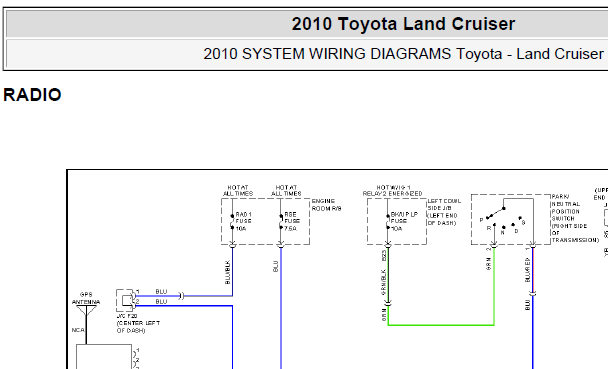Click 'HOT AT ALL TIMES' above RAD 1 fuse

[x=238, y=190]
